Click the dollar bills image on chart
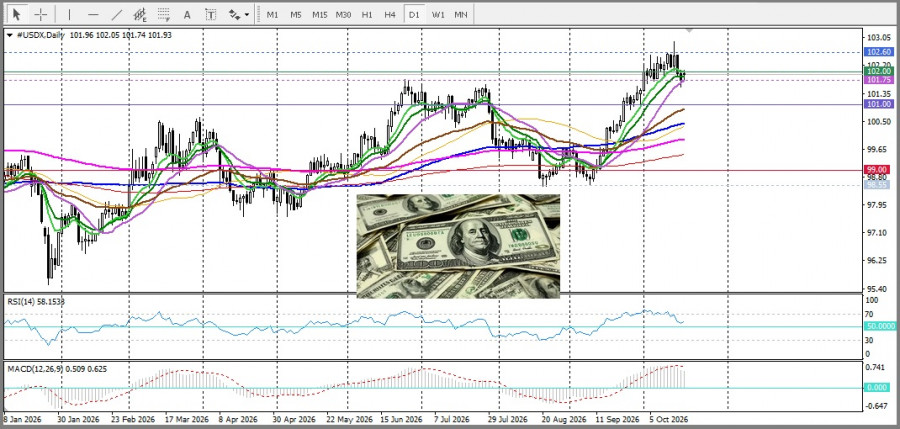This screenshot has height=429, width=900. (x=458, y=246)
